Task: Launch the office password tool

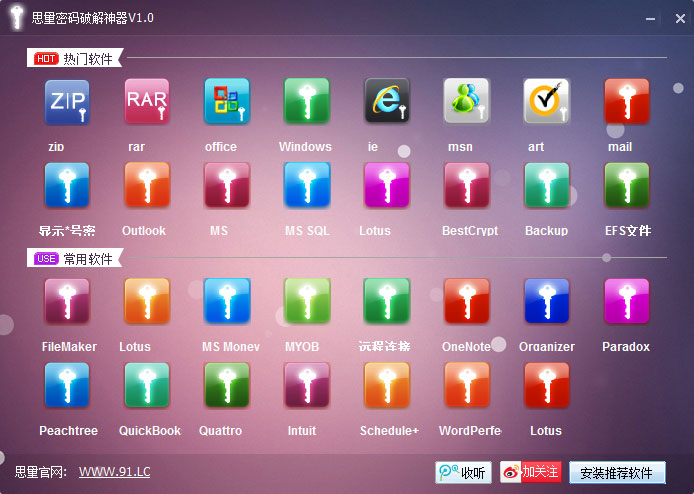Action: pyautogui.click(x=227, y=101)
